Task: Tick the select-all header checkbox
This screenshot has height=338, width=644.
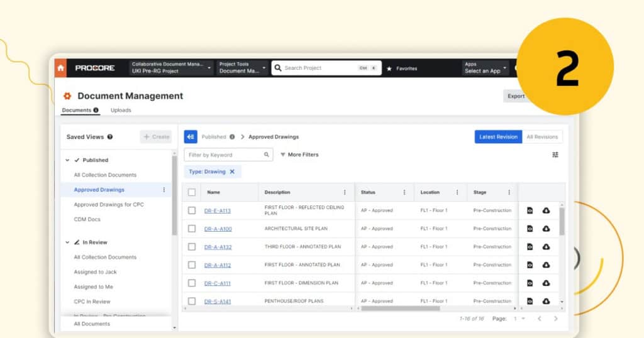Action: pyautogui.click(x=192, y=192)
